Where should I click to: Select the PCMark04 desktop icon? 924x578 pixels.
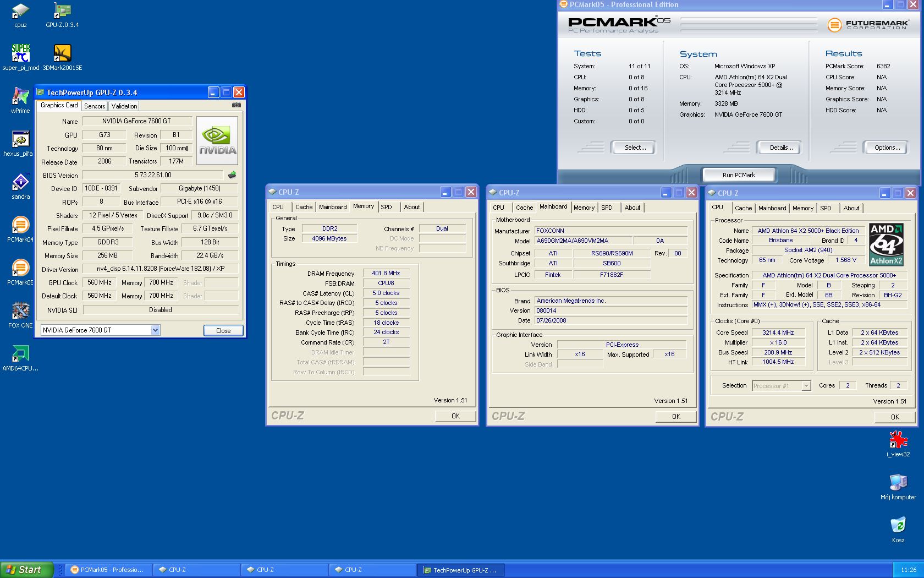[x=20, y=229]
